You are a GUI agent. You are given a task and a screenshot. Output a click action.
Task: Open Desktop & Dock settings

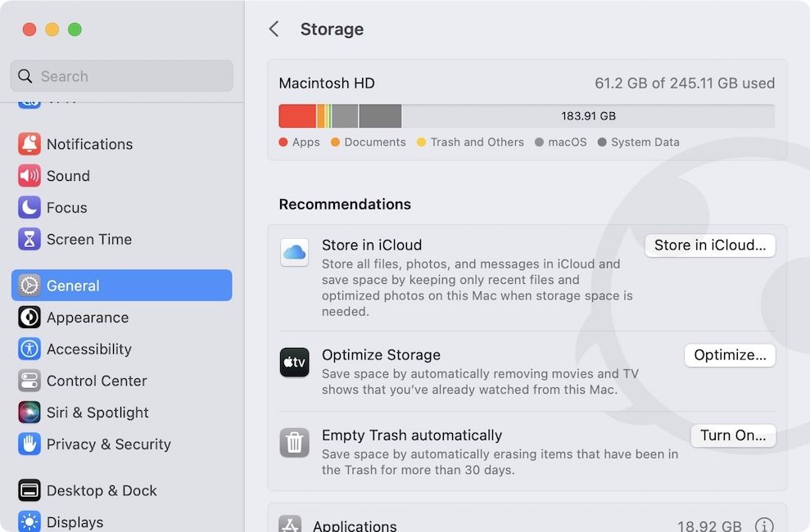pos(102,490)
